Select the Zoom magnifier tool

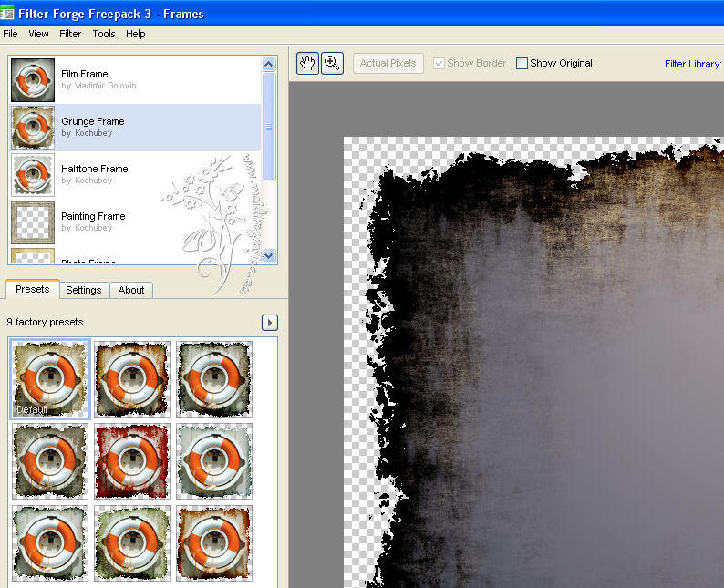pyautogui.click(x=332, y=63)
